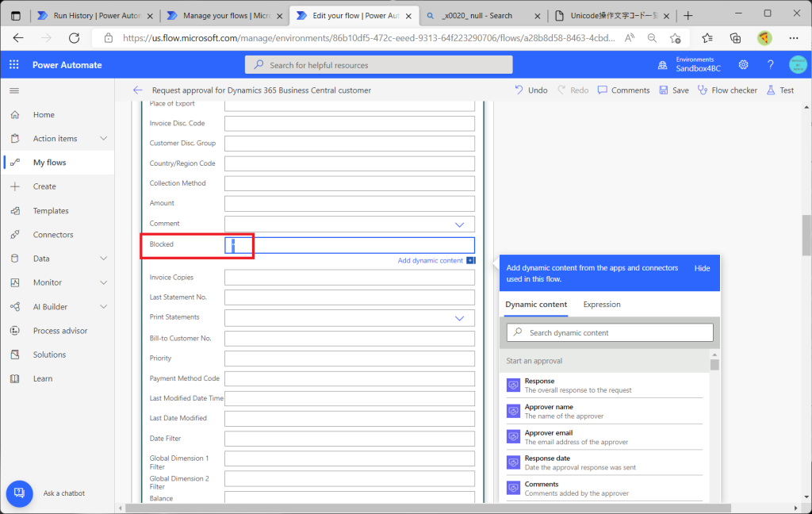Click the Test button

[x=780, y=90]
